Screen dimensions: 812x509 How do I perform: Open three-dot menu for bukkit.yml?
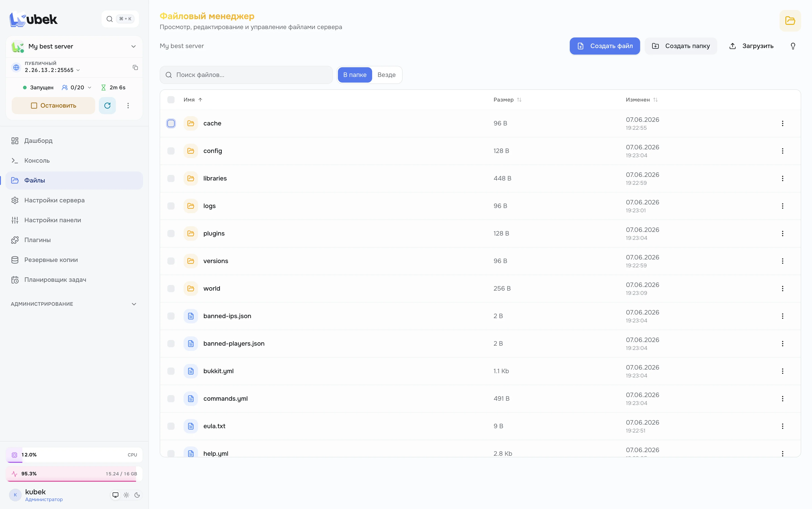point(782,371)
